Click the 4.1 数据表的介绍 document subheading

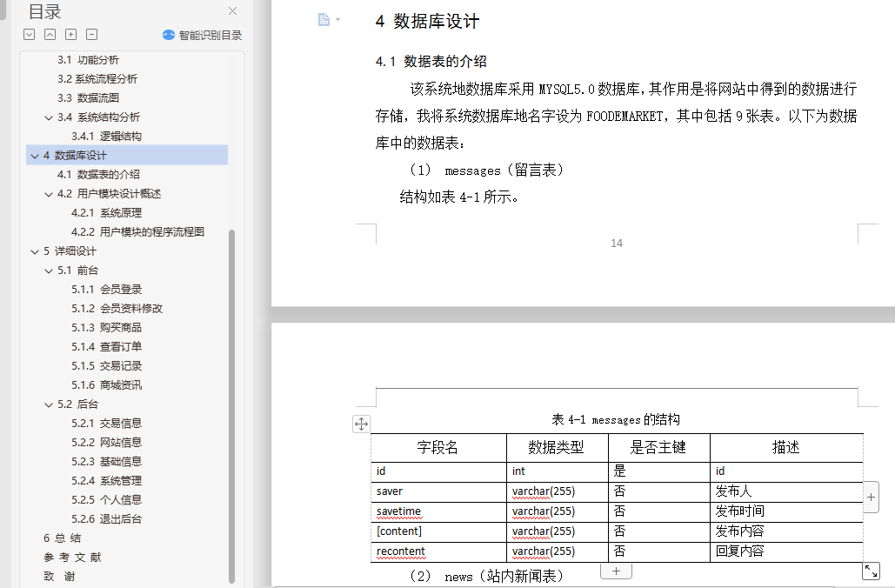(431, 62)
